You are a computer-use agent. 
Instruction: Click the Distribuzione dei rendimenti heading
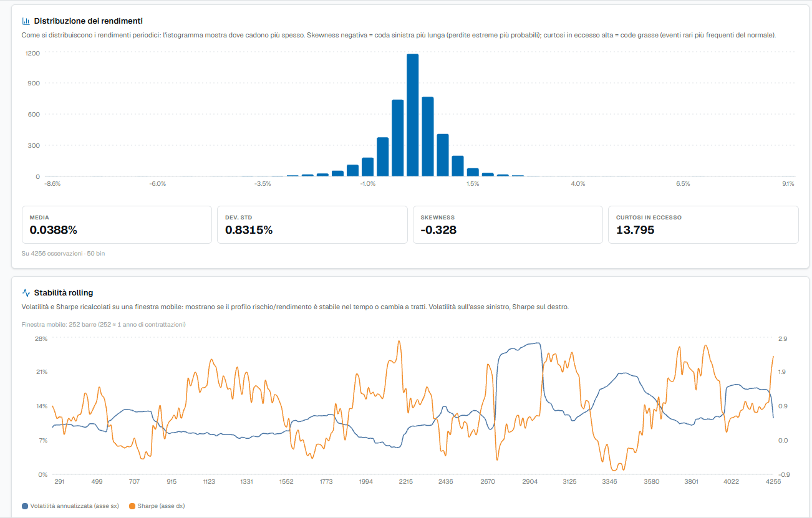click(88, 21)
